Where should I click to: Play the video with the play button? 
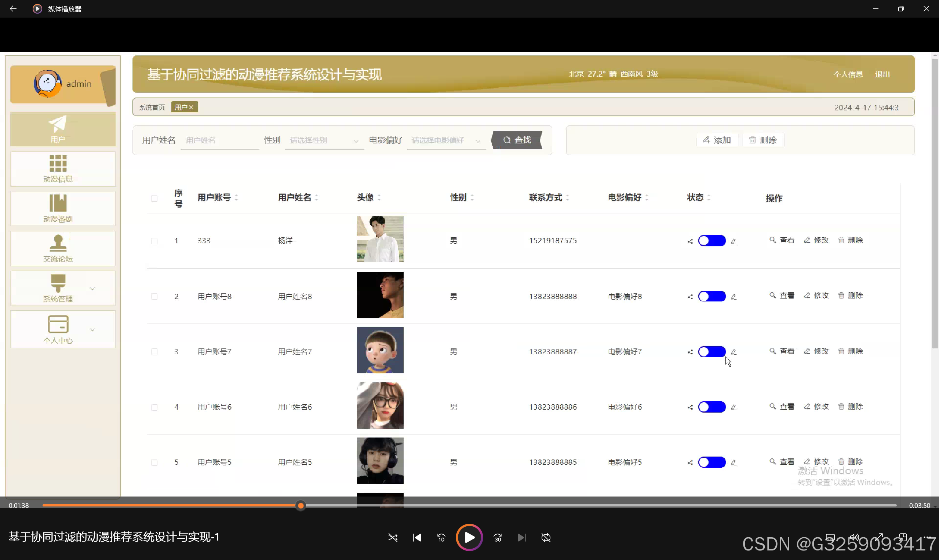click(469, 538)
